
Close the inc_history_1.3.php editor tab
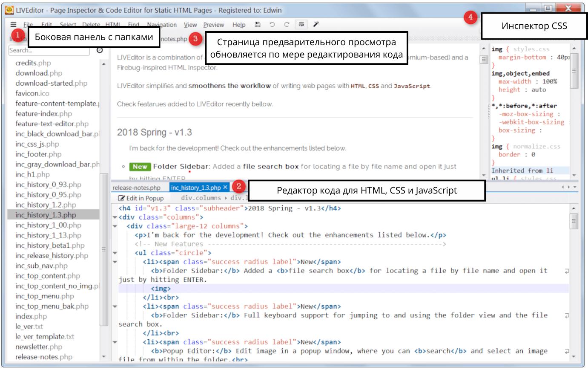pyautogui.click(x=226, y=188)
